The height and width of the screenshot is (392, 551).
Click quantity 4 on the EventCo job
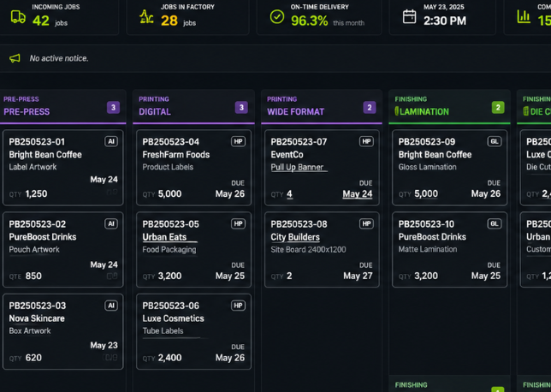289,193
